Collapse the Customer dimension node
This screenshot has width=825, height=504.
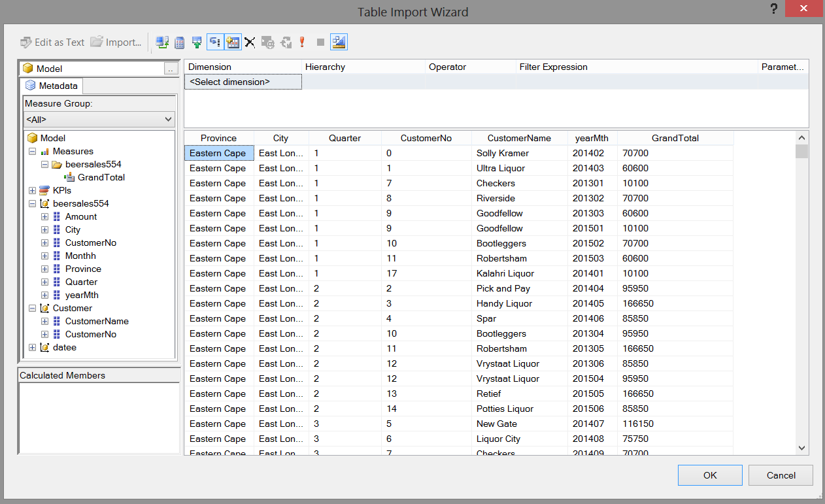coord(33,308)
